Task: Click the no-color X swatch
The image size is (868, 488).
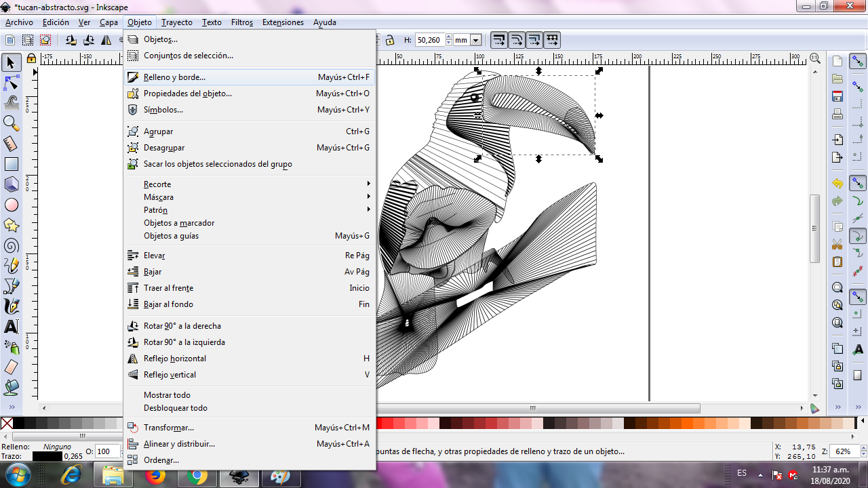Action: coord(7,424)
